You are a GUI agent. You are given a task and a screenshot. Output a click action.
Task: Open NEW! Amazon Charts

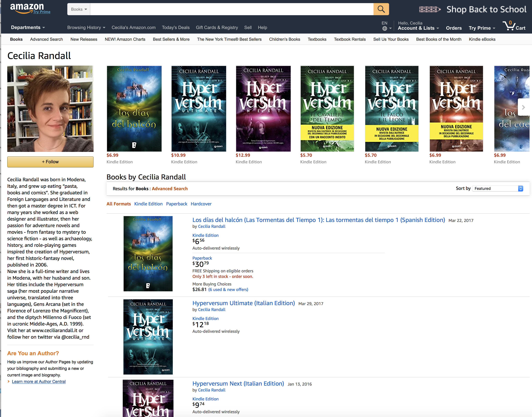point(125,39)
